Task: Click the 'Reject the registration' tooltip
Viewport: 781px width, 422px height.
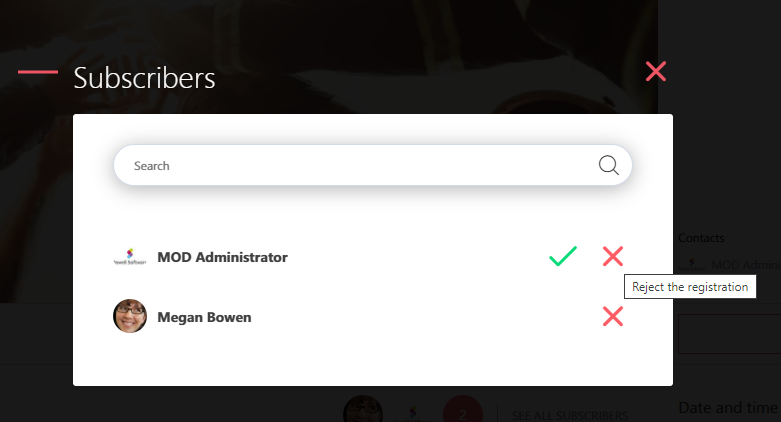Action: pyautogui.click(x=690, y=287)
